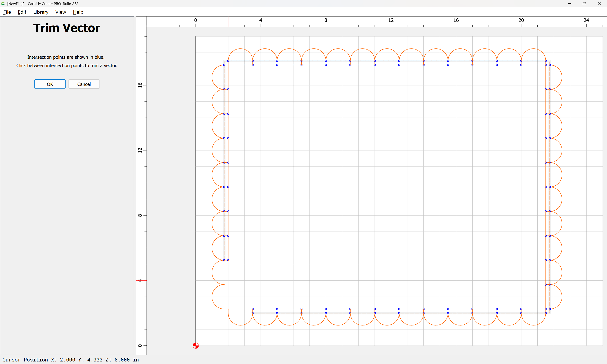The width and height of the screenshot is (607, 364).
Task: Restore down the application window
Action: pos(584,4)
